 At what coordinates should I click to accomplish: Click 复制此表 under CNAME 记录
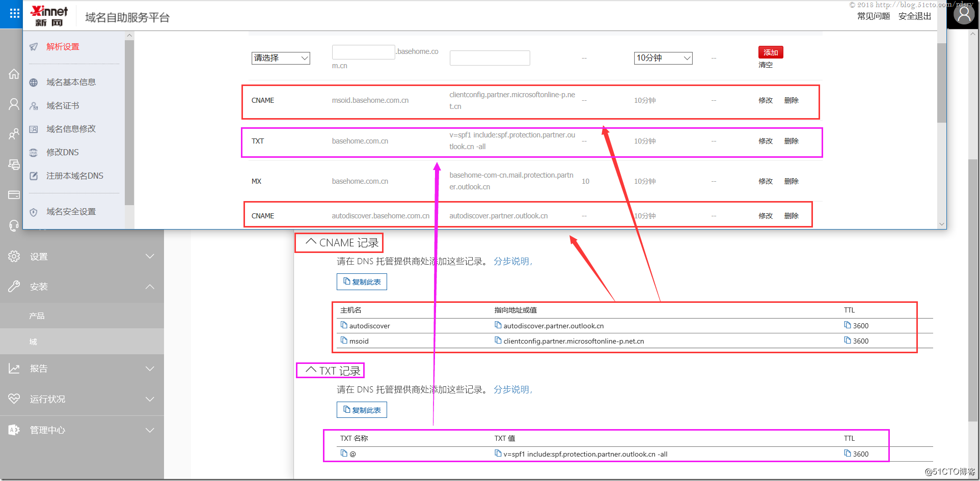[x=362, y=281]
